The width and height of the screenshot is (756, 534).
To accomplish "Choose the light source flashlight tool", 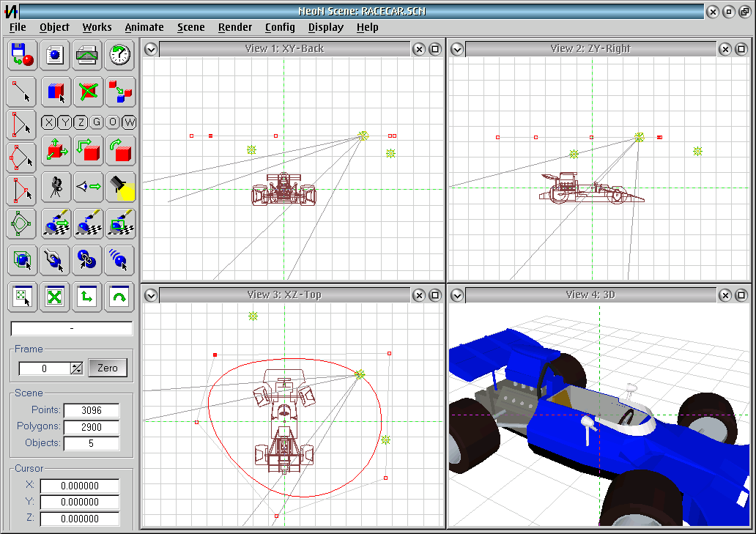I will (x=119, y=187).
